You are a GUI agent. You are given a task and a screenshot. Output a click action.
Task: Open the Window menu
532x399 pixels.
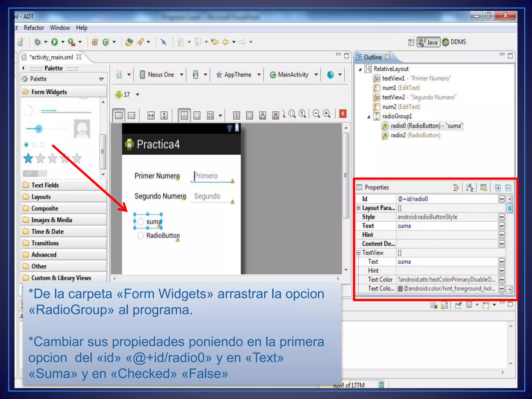pyautogui.click(x=60, y=28)
